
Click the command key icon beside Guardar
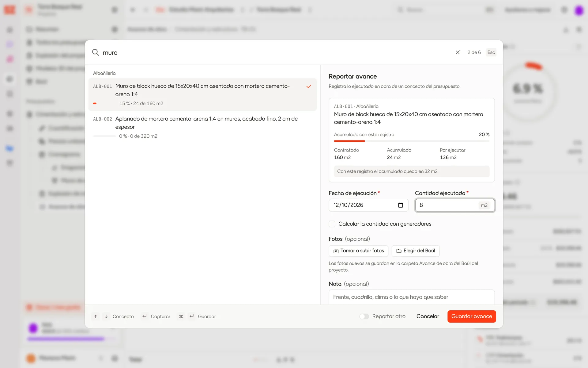(x=181, y=316)
